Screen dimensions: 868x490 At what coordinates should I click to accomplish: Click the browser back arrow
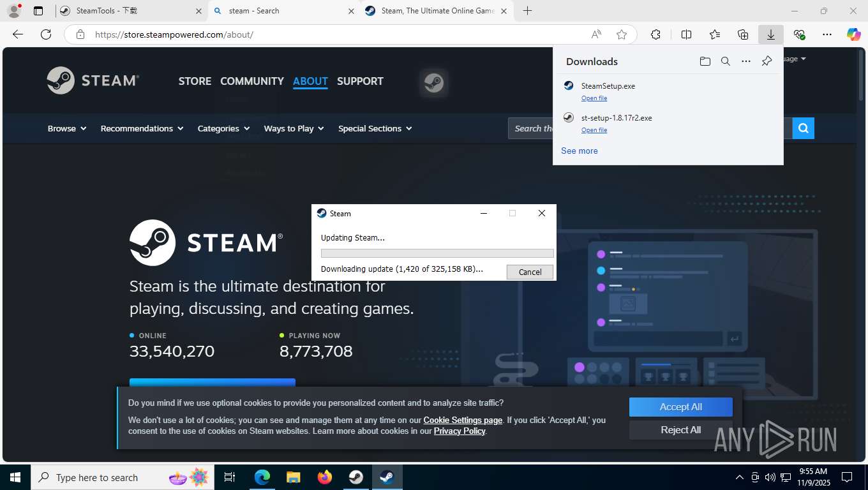[x=18, y=34]
